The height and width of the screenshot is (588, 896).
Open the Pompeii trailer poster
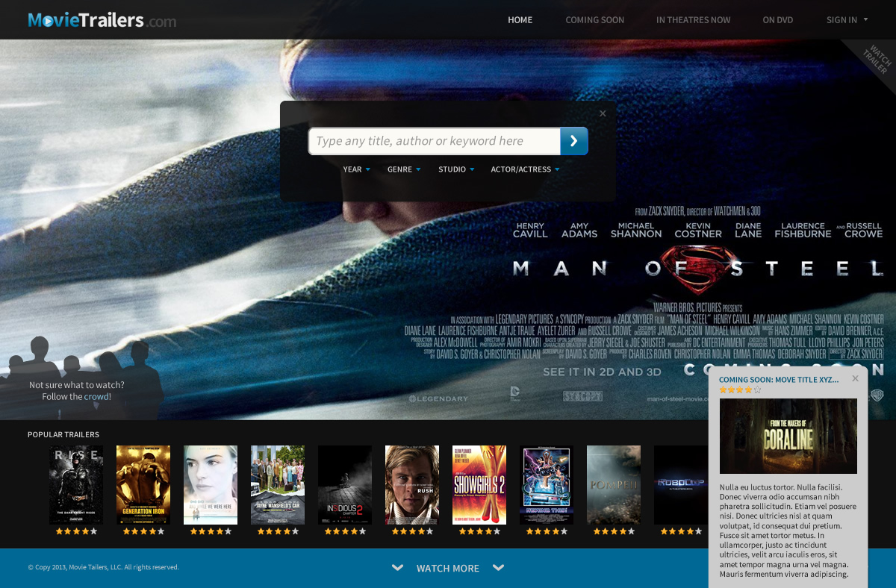tap(614, 485)
